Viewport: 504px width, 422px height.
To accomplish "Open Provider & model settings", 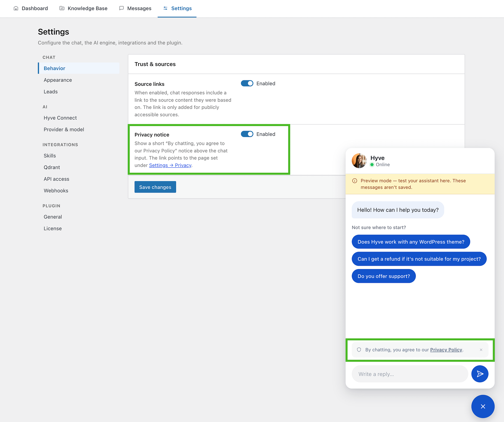I will point(64,129).
